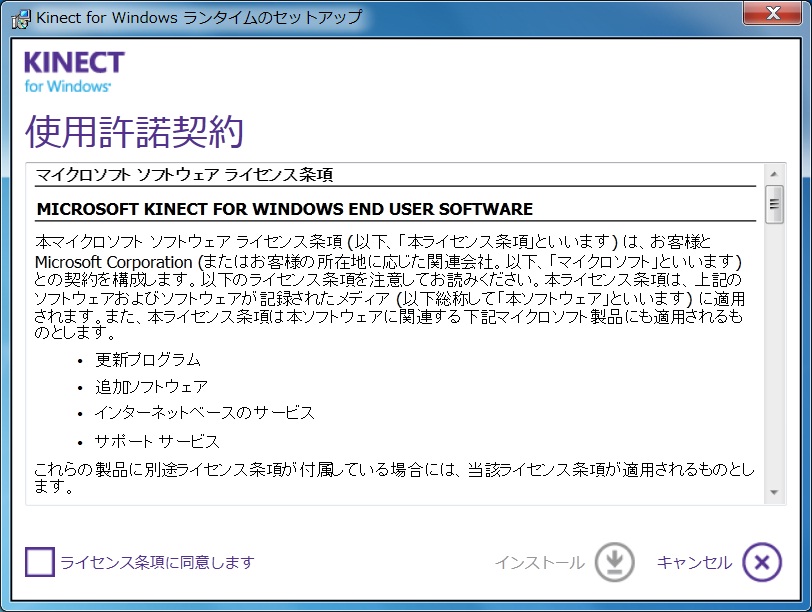
Task: Click the download arrow install icon
Action: pos(614,562)
